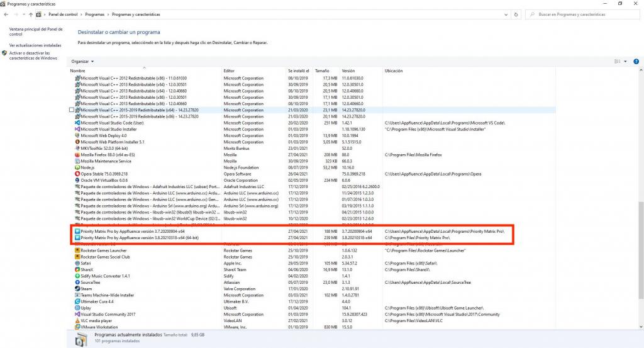Go to Panel de control breadcrumb
This screenshot has height=348, width=644.
pos(63,14)
